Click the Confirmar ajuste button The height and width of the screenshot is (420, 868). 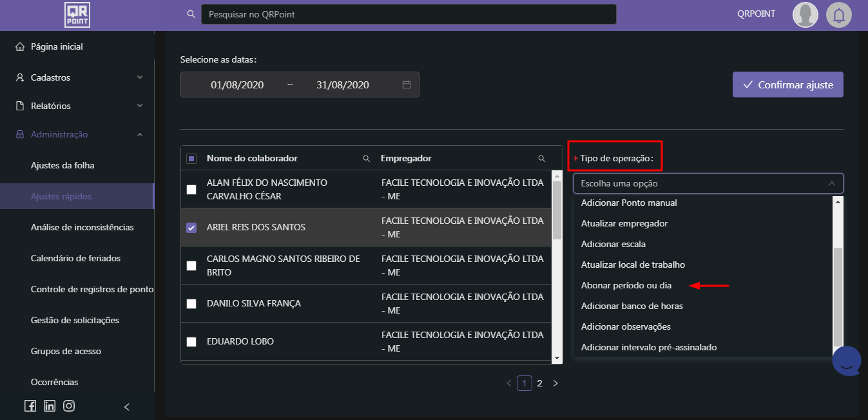(x=787, y=85)
